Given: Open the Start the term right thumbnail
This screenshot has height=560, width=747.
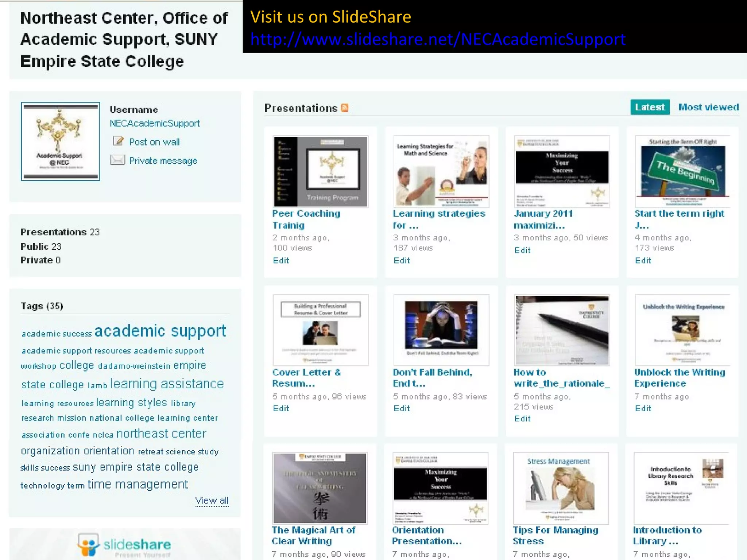Looking at the screenshot, I should point(682,171).
